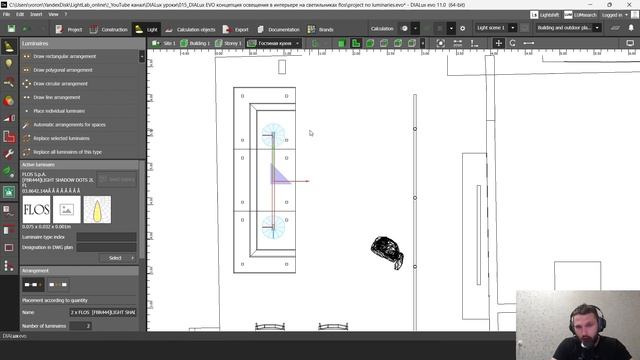Screen dimensions: 640x360
Task: Click the notification bell icon
Action: tap(631, 28)
